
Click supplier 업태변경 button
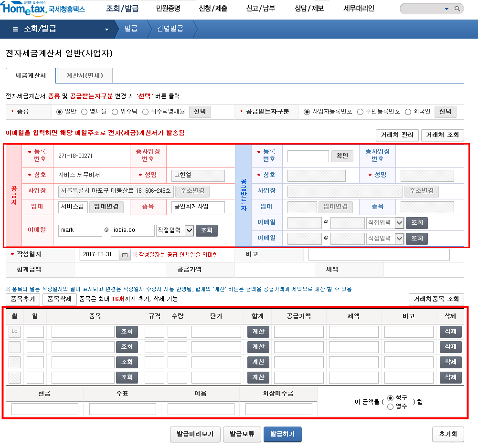[x=106, y=207]
